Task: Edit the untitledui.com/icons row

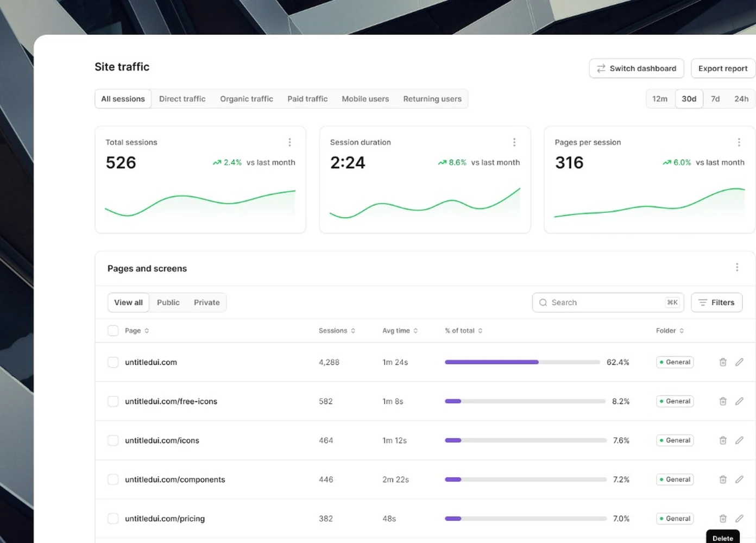Action: (739, 440)
